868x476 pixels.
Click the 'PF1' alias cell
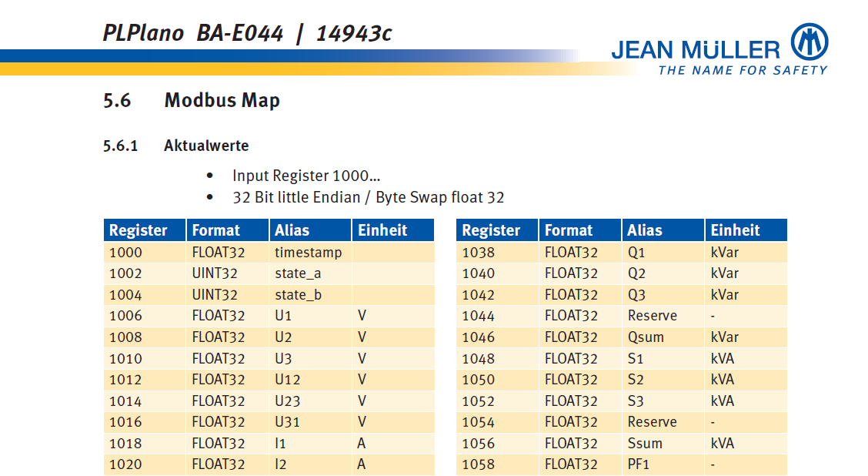click(x=639, y=464)
